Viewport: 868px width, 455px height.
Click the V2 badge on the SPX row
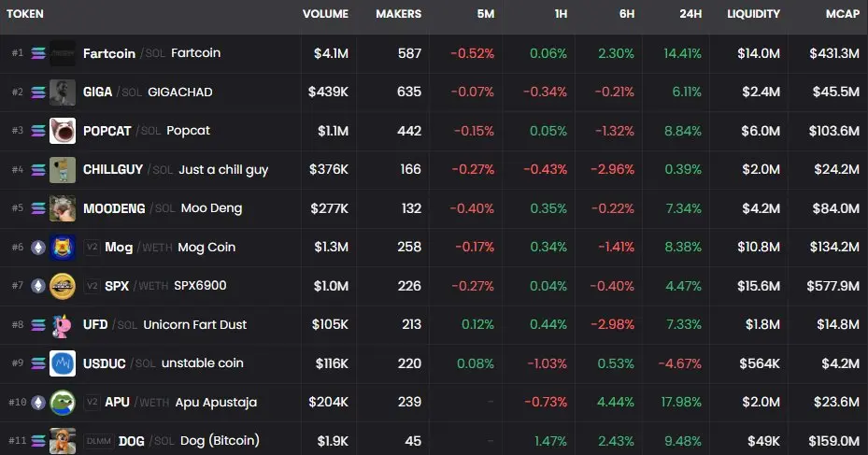(92, 285)
